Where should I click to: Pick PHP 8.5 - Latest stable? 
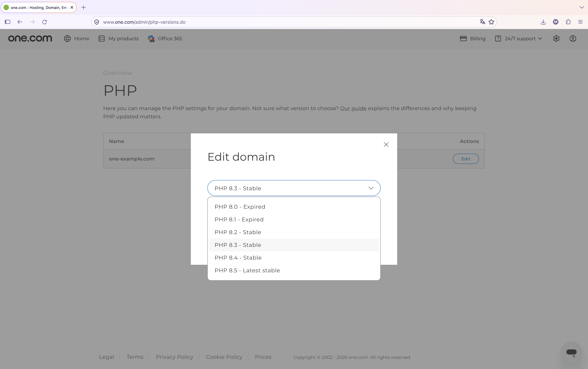(x=294, y=270)
